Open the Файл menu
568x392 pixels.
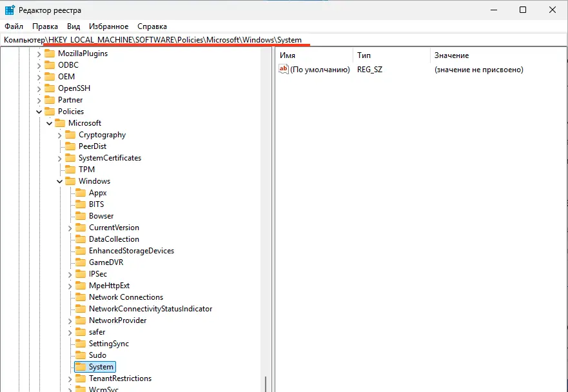click(x=14, y=26)
